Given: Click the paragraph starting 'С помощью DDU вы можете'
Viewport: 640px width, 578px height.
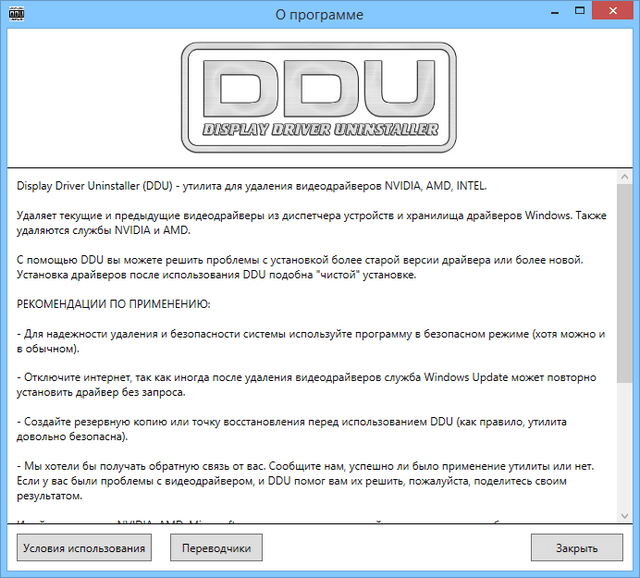Looking at the screenshot, I should point(300,267).
